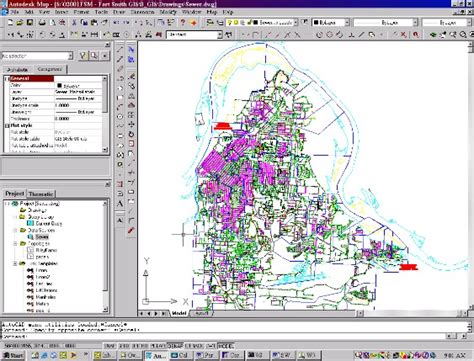The image size is (474, 361).
Task: Click the Print icon in the toolbar
Action: point(42,22)
